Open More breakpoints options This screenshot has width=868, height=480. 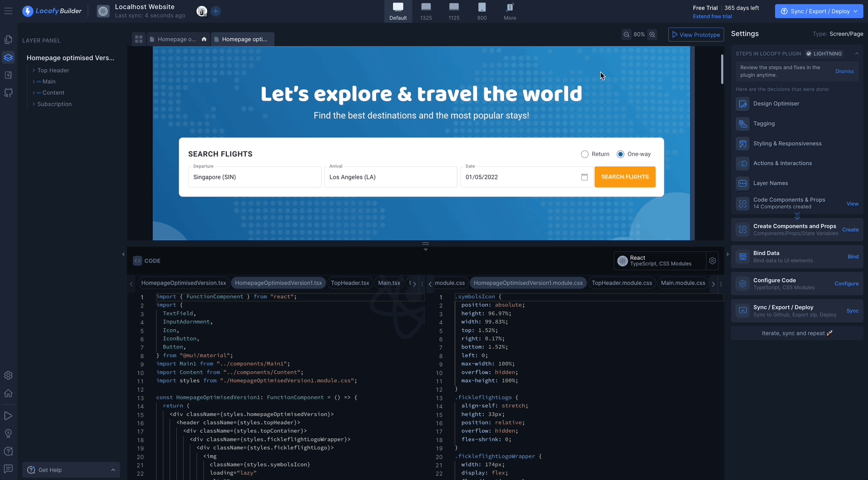[x=510, y=11]
